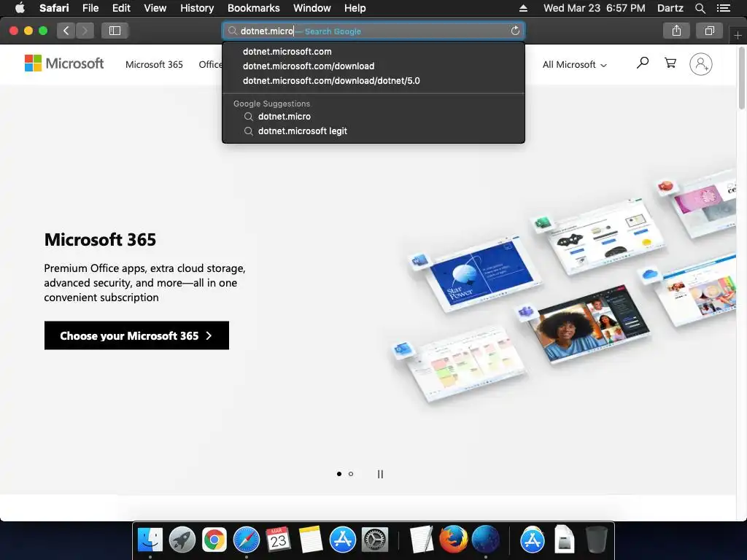Click the video call app image in hero

589,324
